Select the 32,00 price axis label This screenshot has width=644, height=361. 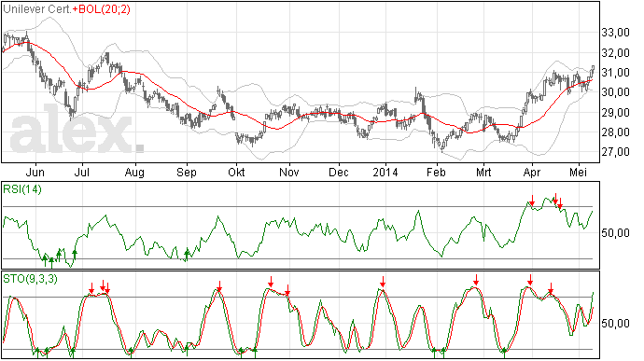tap(615, 52)
